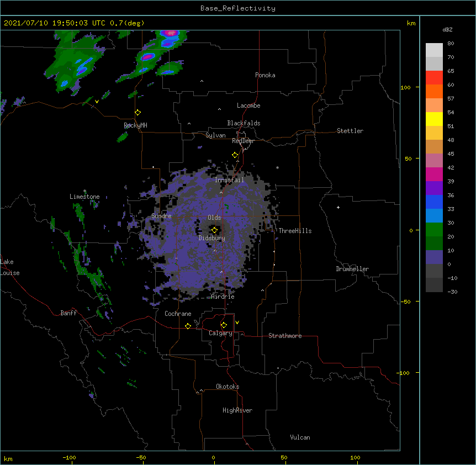
Task: Click the yellow diamond marker near RockyMH
Action: coord(138,113)
